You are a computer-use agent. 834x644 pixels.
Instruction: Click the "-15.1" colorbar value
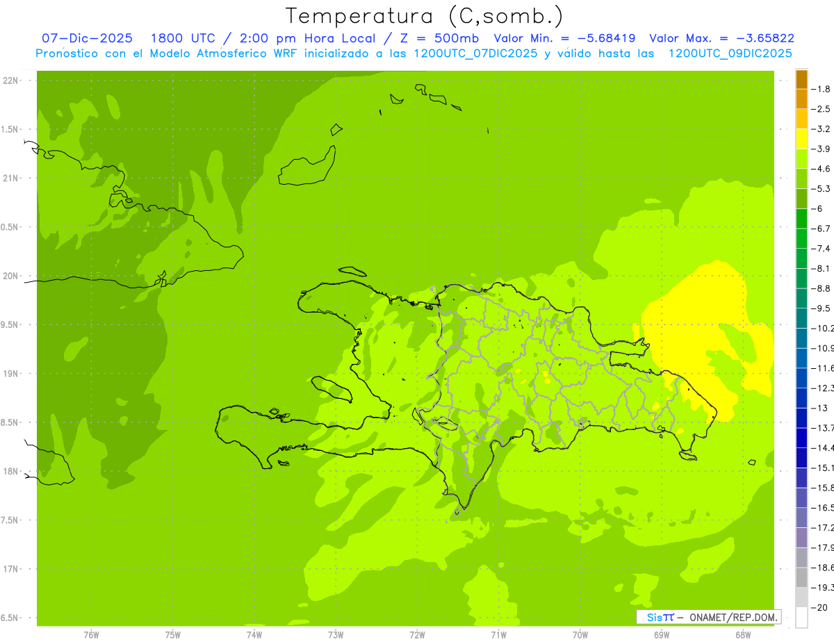(822, 468)
